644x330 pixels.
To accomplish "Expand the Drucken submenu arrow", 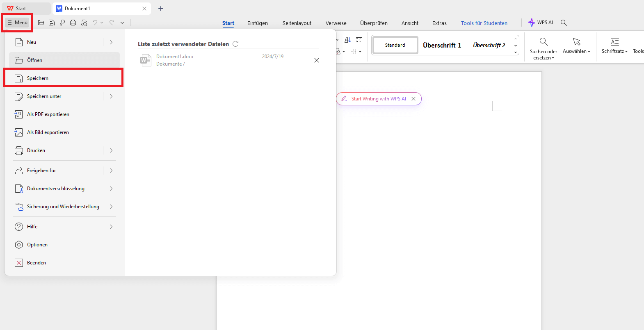I will [x=111, y=150].
